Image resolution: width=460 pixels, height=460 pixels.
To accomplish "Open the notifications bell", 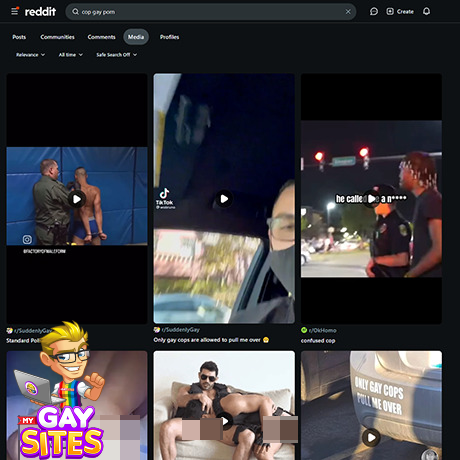I will [426, 12].
